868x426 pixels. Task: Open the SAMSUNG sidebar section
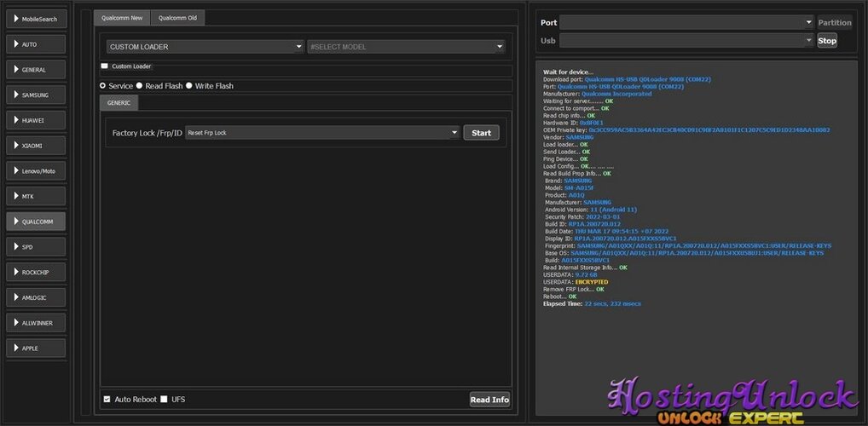click(36, 95)
